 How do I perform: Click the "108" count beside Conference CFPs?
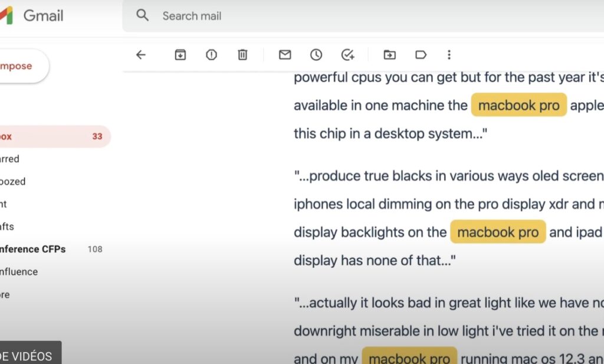coord(95,249)
